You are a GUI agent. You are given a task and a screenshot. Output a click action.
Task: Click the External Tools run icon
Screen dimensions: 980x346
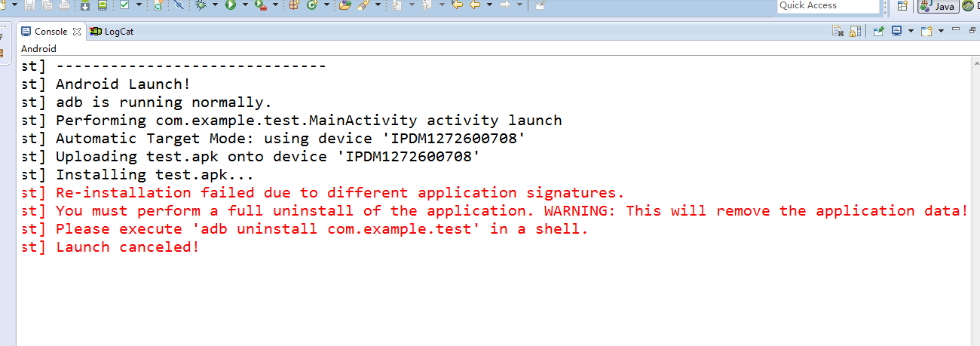[260, 5]
